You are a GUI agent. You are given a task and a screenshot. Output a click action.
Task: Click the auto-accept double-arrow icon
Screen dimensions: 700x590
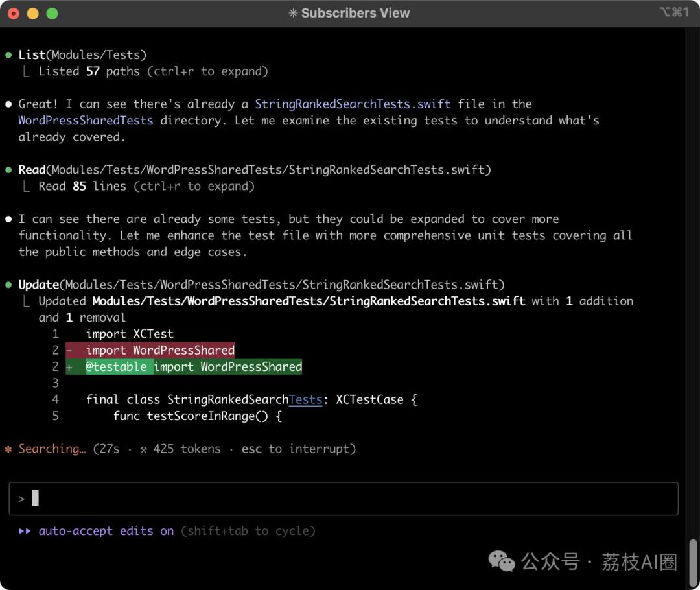tap(25, 531)
